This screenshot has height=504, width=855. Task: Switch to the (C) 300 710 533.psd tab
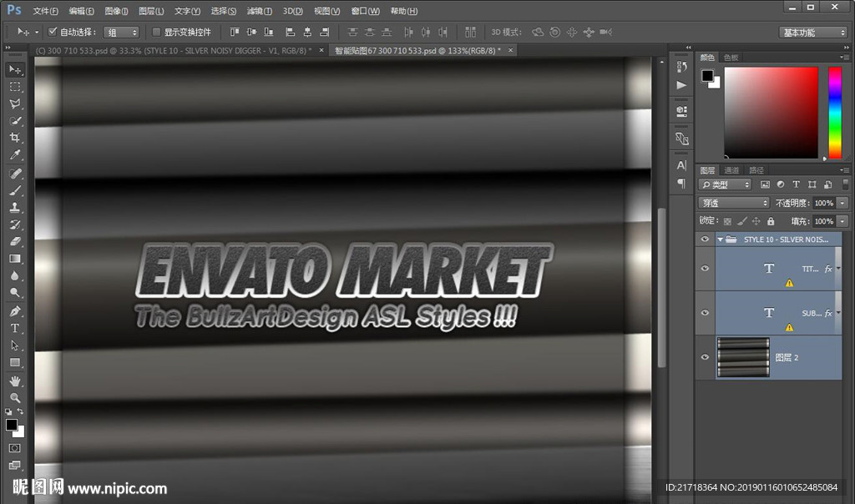(174, 50)
